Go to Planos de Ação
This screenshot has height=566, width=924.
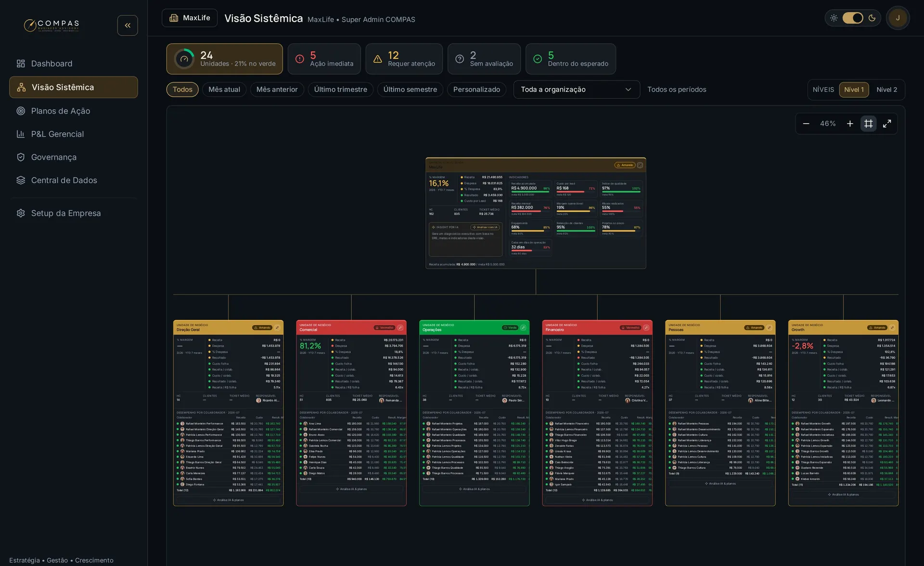tap(74, 111)
